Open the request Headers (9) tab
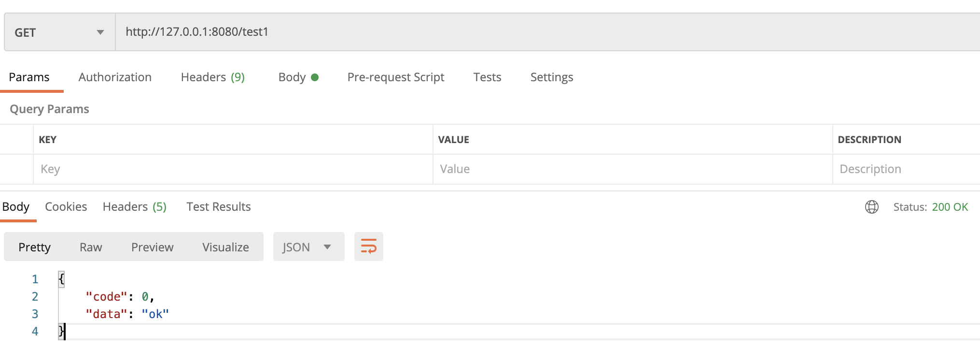The height and width of the screenshot is (349, 980). pos(213,77)
